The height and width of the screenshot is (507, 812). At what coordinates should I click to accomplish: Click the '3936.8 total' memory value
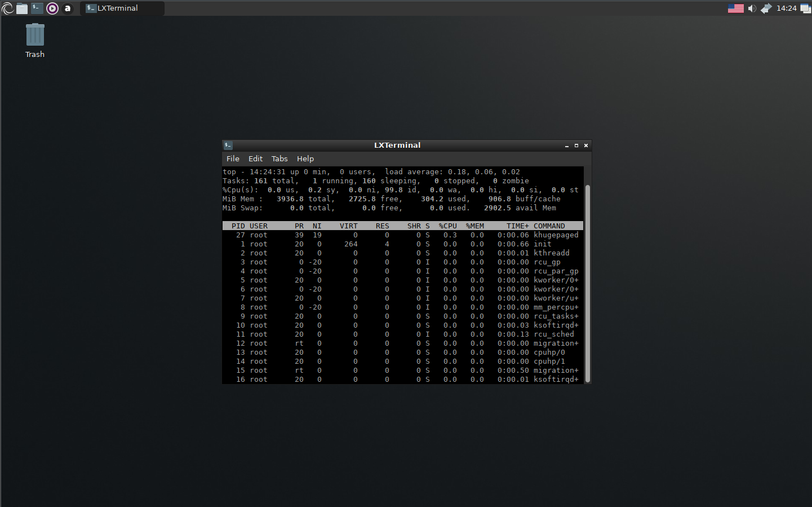click(304, 199)
